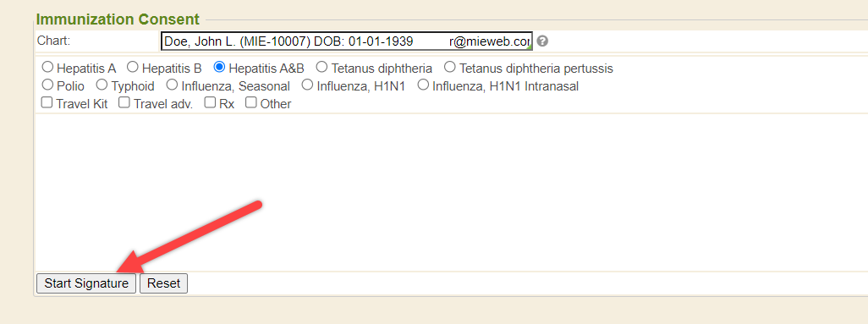Click the Start Signature button
The height and width of the screenshot is (324, 868).
tap(86, 283)
